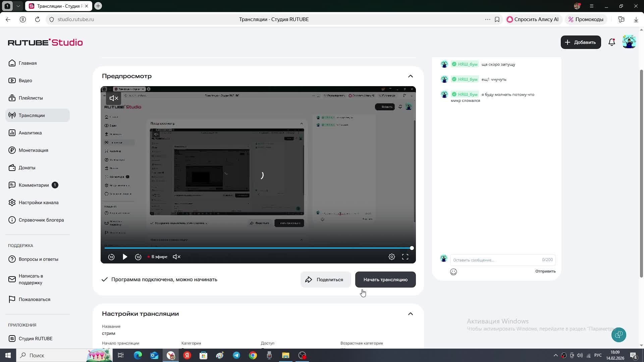Click the support chat floating icon
This screenshot has height=362, width=644.
pyautogui.click(x=619, y=335)
